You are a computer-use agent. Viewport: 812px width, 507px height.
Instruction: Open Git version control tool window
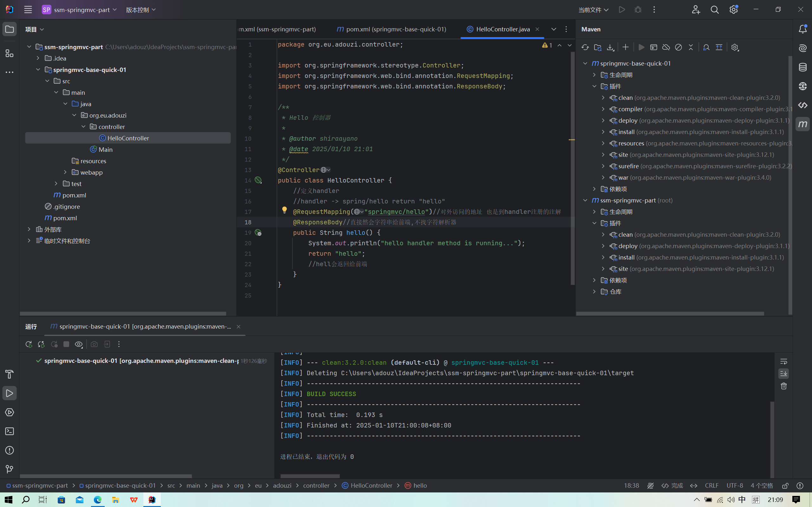click(x=10, y=469)
